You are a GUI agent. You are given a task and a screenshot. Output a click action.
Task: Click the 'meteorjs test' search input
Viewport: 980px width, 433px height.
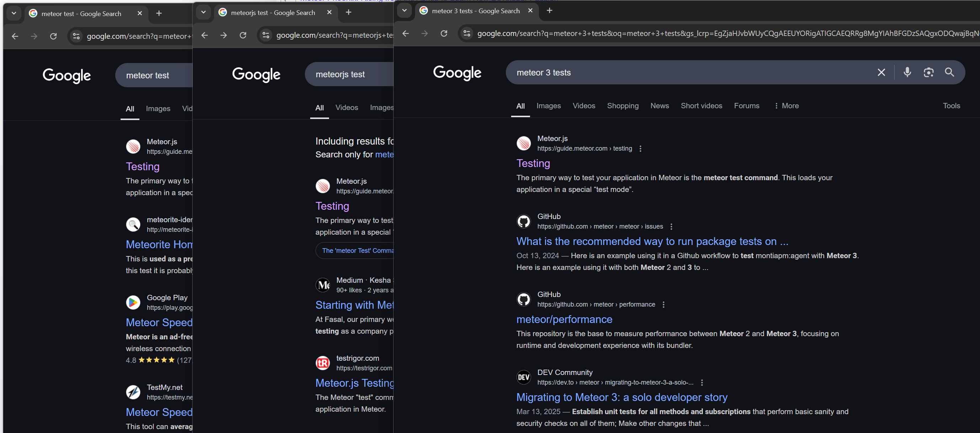(350, 74)
